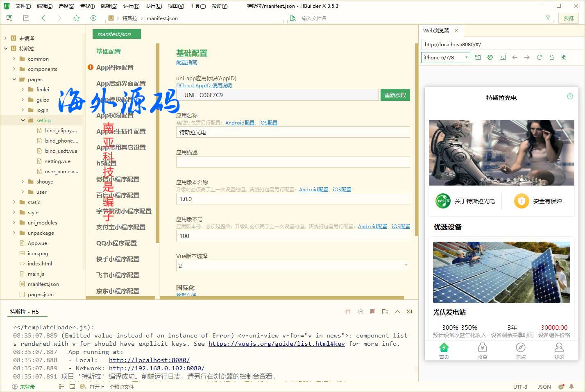Open a new terminal from console toolbar
Screen dimensions: 585x392
385,311
